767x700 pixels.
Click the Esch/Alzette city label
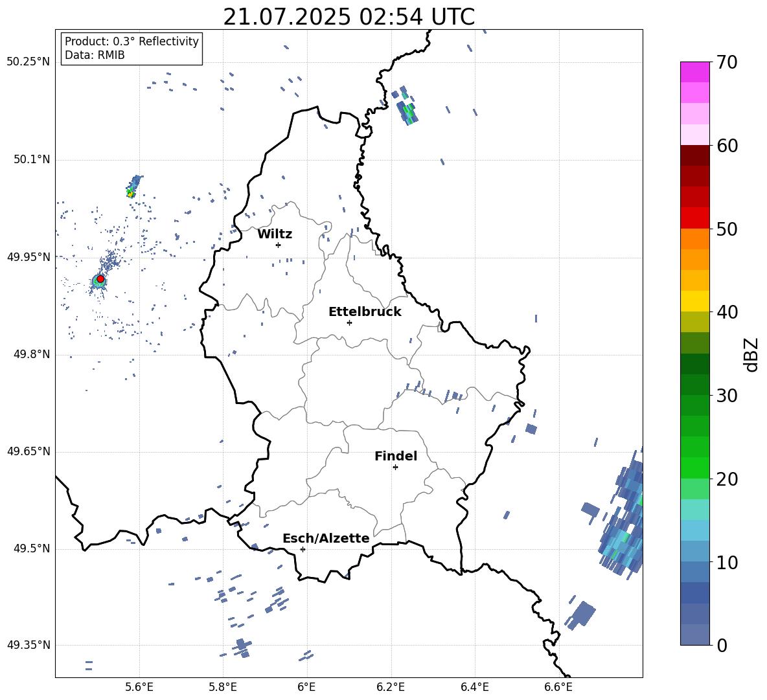point(326,538)
